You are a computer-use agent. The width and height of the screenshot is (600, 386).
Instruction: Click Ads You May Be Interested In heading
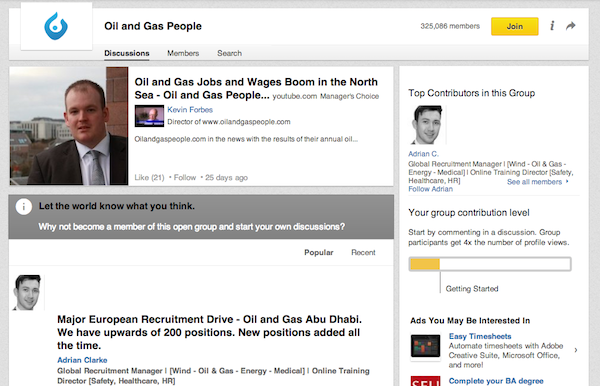[x=470, y=321]
